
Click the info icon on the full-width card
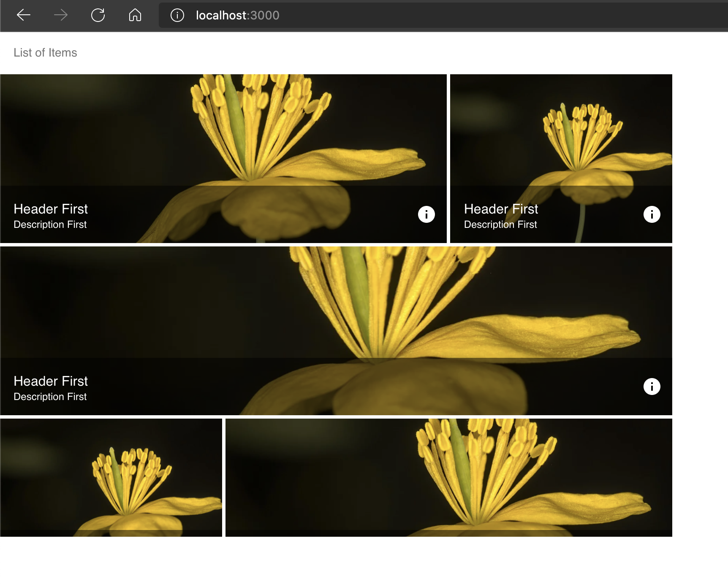click(x=652, y=386)
